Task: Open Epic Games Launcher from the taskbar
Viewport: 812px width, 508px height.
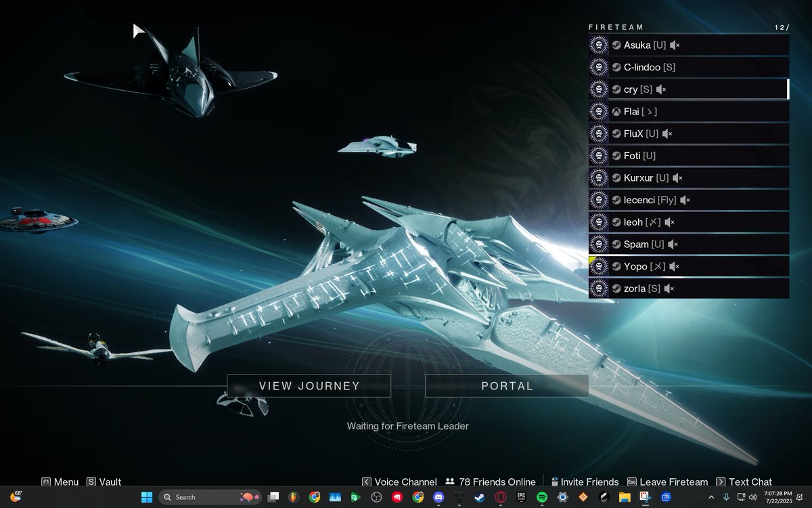Action: click(x=521, y=496)
